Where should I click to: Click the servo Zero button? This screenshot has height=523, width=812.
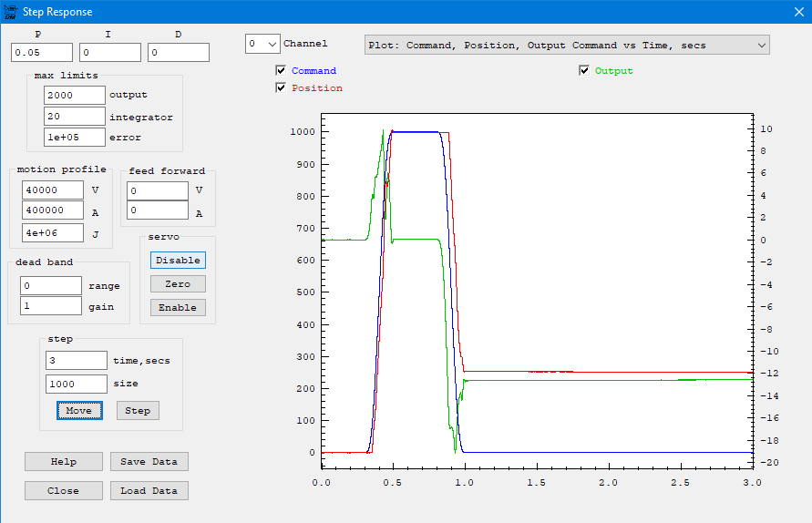point(178,284)
